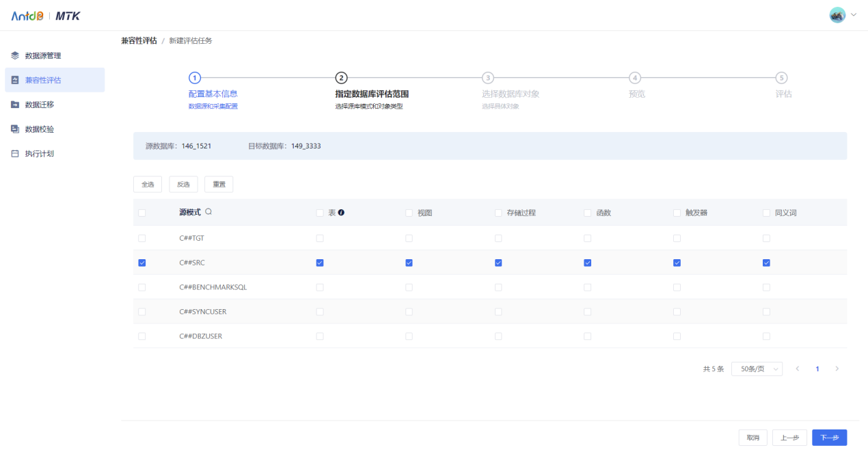Image resolution: width=868 pixels, height=463 pixels.
Task: Click the 全选 select-all button
Action: point(148,184)
